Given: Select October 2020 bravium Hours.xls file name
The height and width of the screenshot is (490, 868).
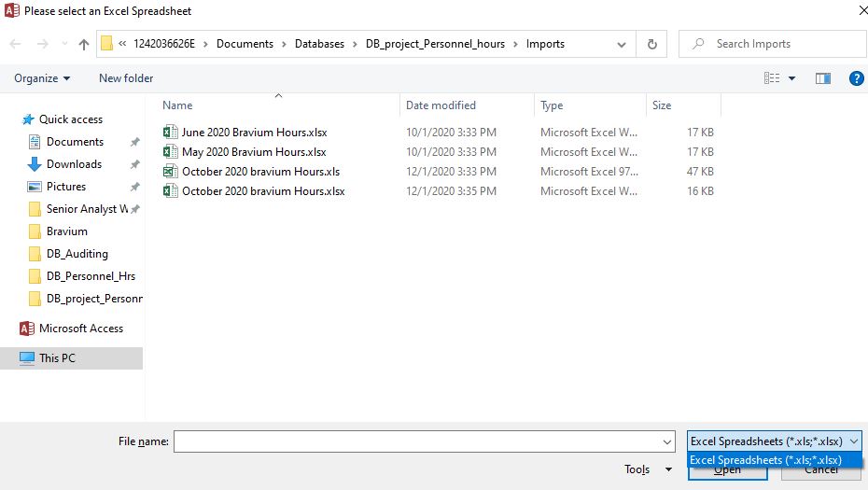Looking at the screenshot, I should pyautogui.click(x=260, y=172).
